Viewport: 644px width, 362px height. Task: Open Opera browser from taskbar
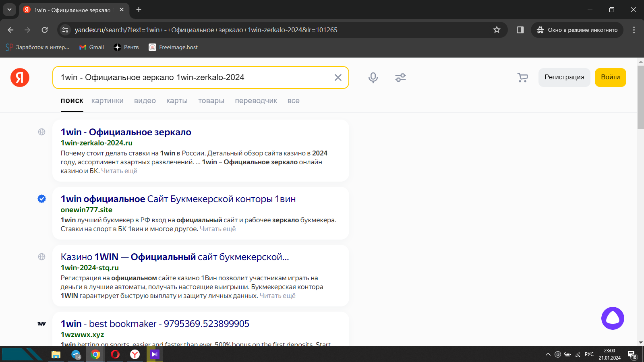115,354
